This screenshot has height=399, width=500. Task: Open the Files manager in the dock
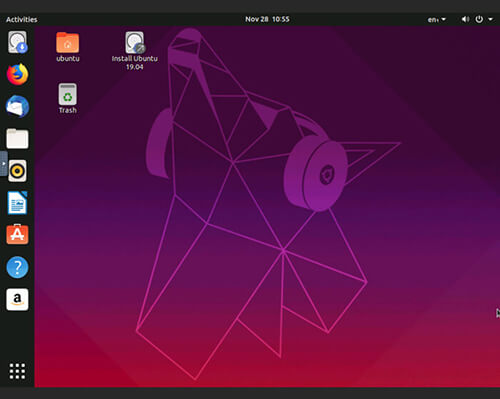coord(17,138)
